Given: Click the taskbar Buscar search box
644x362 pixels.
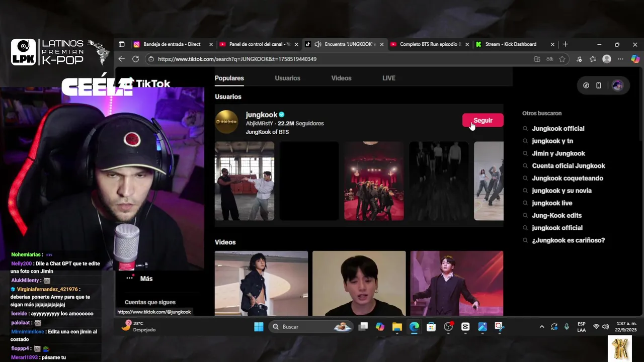Looking at the screenshot, I should pos(312,327).
